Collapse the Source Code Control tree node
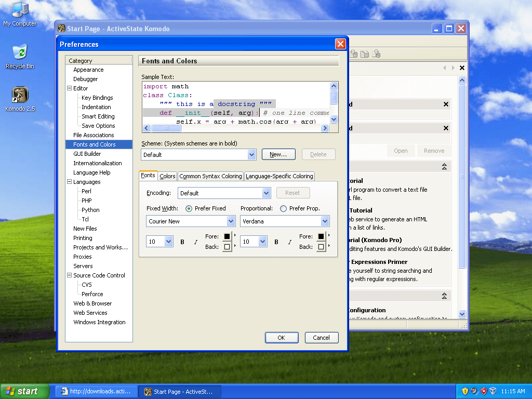The image size is (532, 399). point(69,275)
